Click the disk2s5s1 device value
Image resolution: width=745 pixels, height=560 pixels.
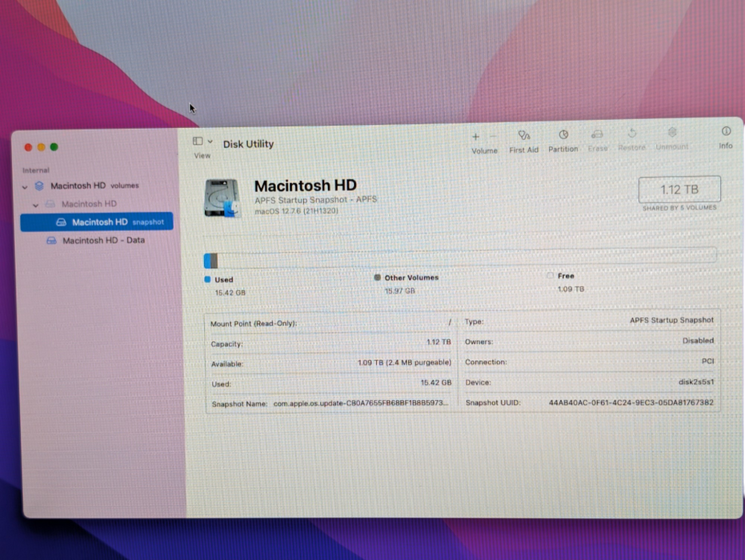click(x=696, y=382)
